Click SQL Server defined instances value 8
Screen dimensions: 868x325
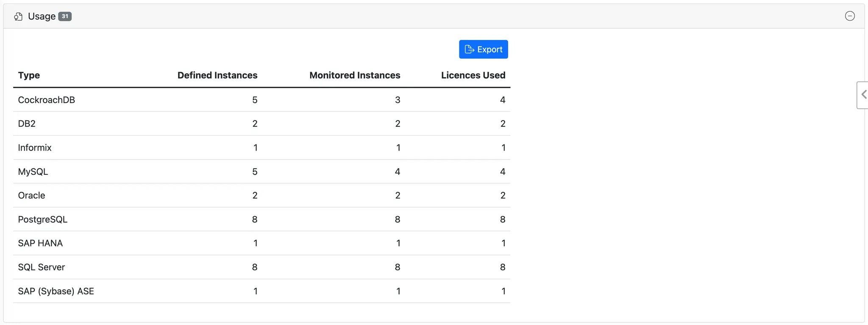point(255,267)
